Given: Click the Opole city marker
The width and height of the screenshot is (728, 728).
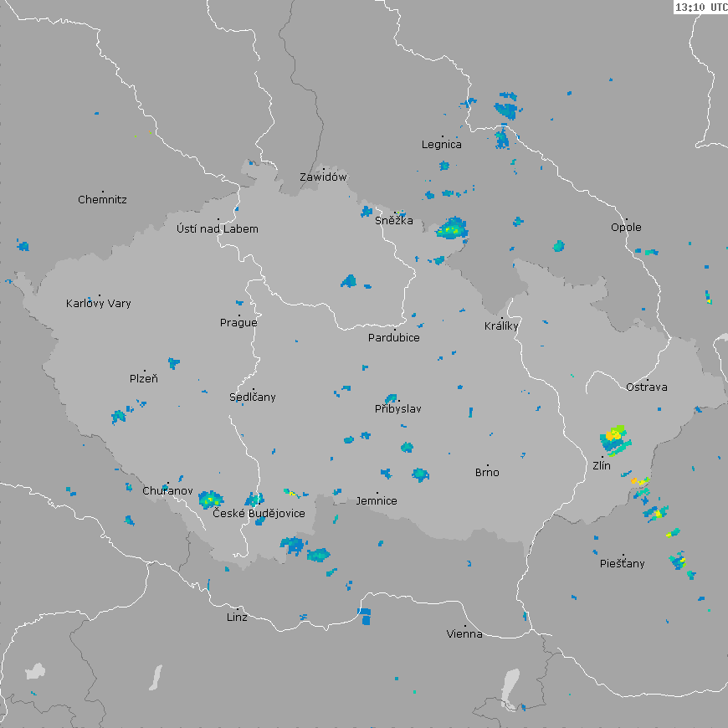Looking at the screenshot, I should (626, 218).
